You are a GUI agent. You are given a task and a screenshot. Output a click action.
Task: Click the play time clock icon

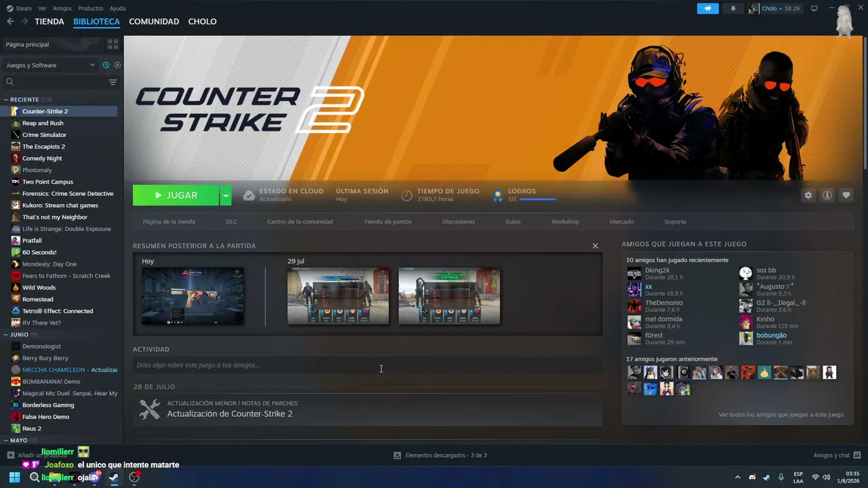click(x=407, y=195)
